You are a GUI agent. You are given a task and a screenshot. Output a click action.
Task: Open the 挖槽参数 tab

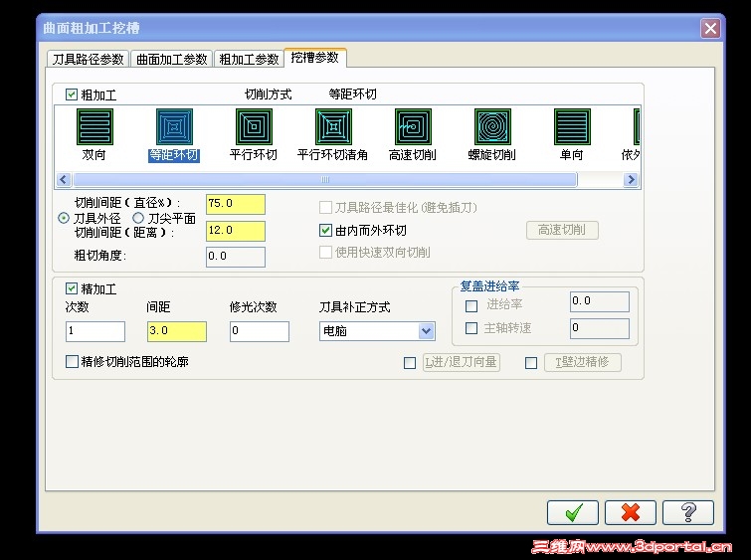(x=315, y=58)
